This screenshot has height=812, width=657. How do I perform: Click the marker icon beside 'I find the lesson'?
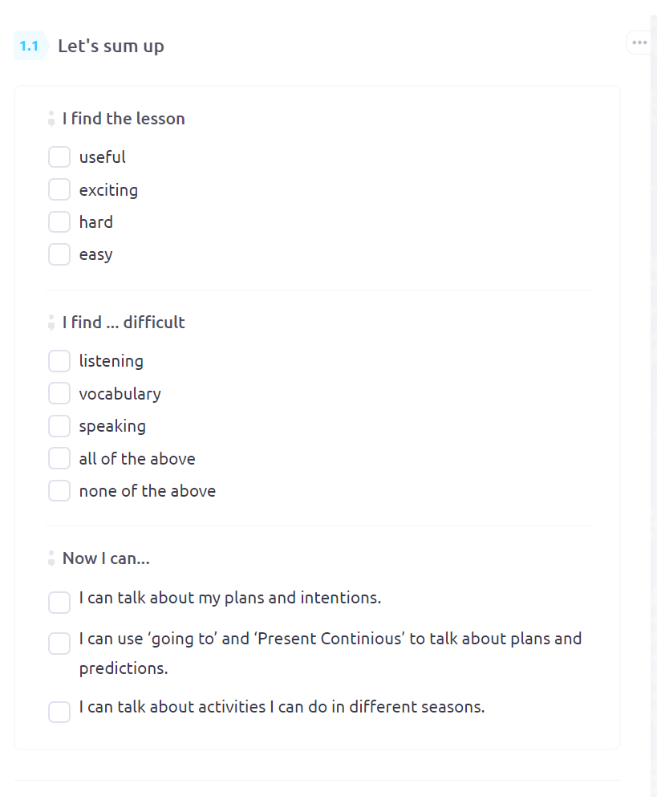click(51, 119)
